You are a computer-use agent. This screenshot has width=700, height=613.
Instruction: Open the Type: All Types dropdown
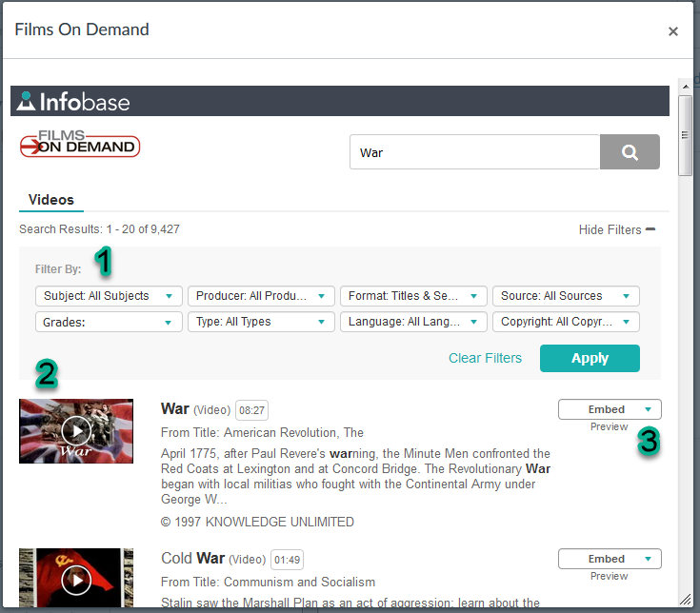click(261, 322)
